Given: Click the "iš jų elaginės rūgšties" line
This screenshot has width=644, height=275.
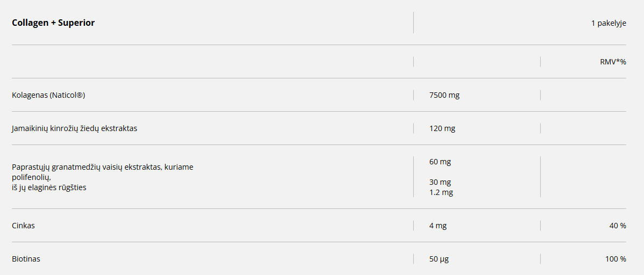Looking at the screenshot, I should (49, 187).
